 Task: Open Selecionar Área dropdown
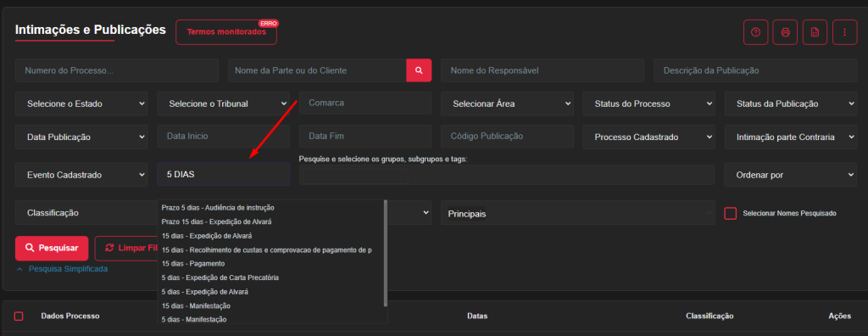coord(507,104)
